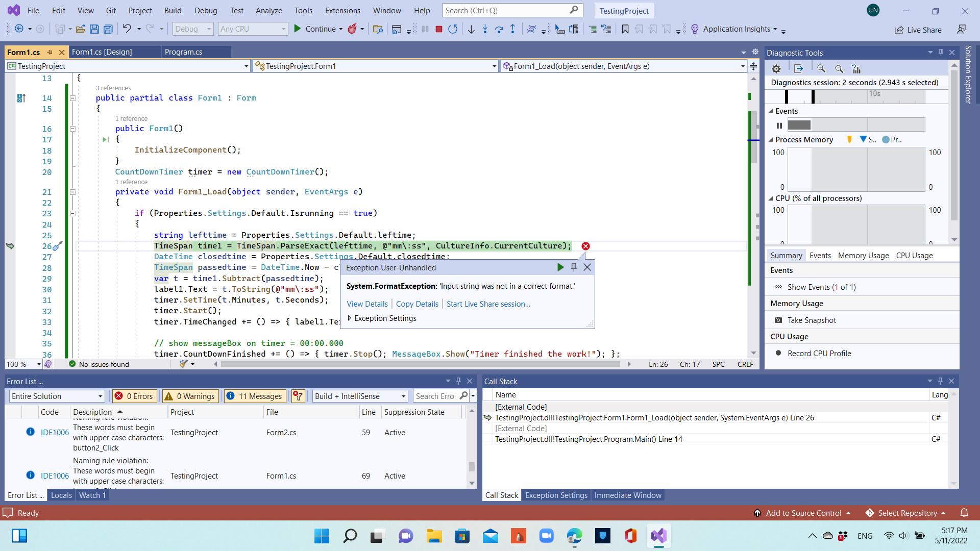Click Start Live Share session link
The width and height of the screenshot is (980, 551).
tap(488, 304)
